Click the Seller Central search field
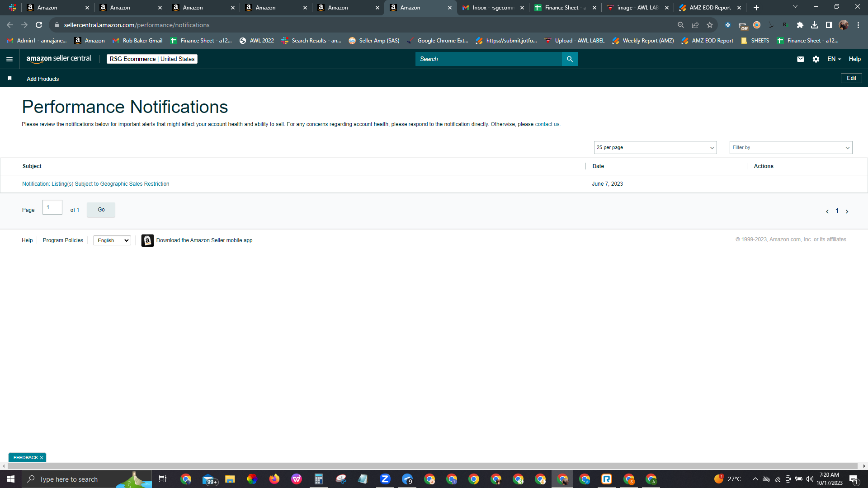 pyautogui.click(x=488, y=59)
